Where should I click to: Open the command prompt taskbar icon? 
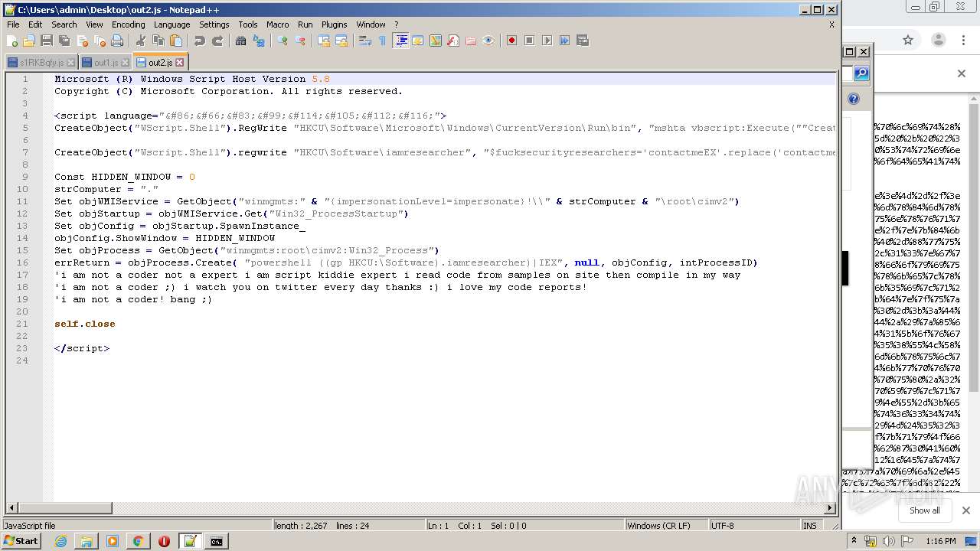(x=217, y=541)
